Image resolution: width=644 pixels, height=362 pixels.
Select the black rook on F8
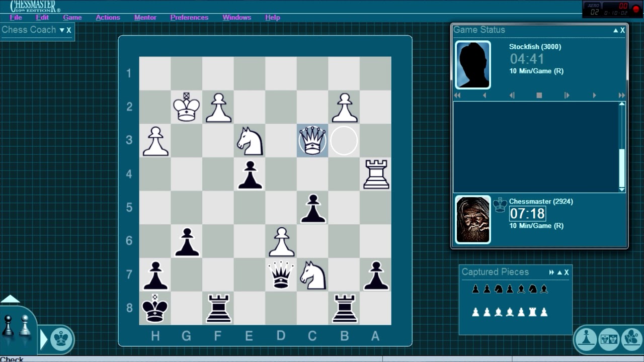pyautogui.click(x=218, y=308)
